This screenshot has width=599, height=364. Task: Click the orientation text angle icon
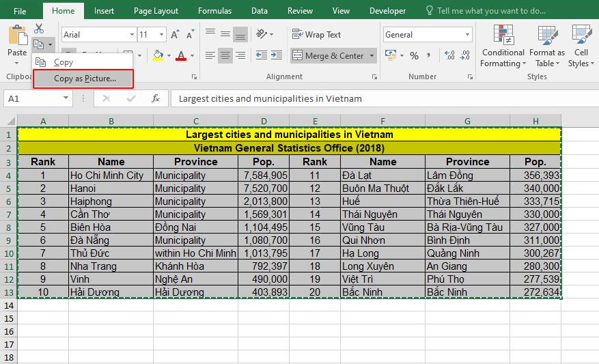tap(262, 34)
